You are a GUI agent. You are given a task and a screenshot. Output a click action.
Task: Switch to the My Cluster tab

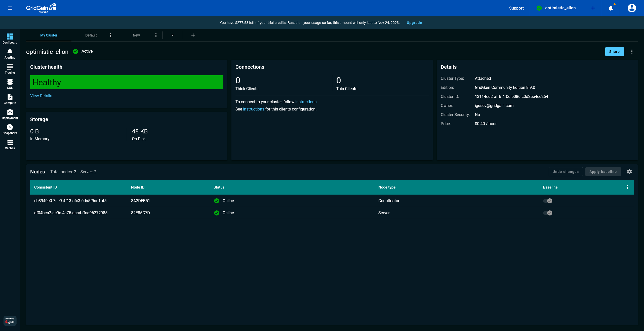49,35
